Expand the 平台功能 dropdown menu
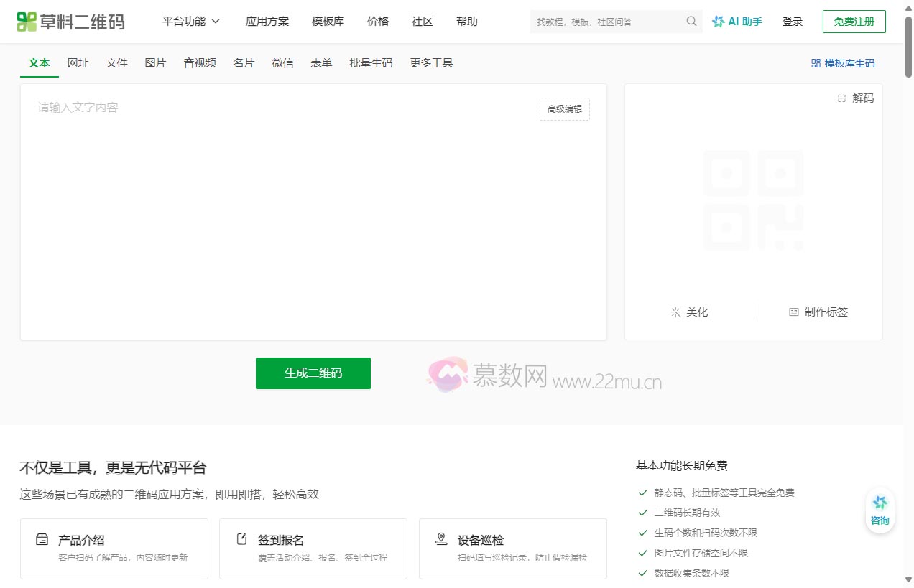Viewport: 914px width, 588px height. tap(190, 22)
